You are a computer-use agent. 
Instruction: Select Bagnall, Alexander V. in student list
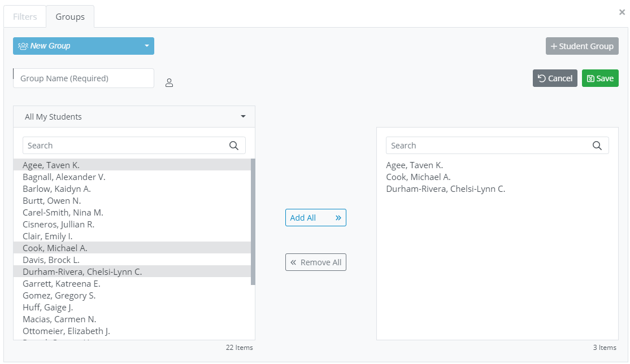coord(64,177)
